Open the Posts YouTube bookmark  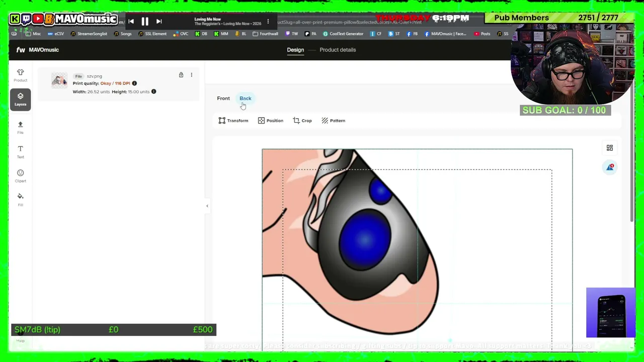click(x=482, y=34)
